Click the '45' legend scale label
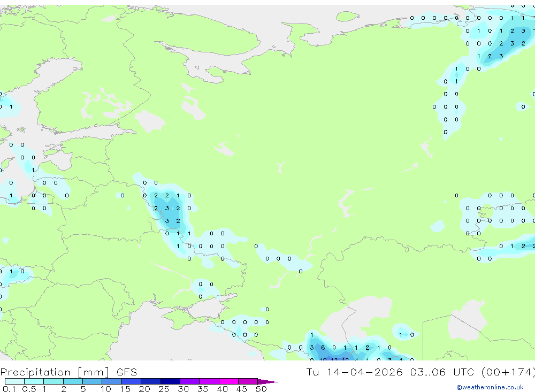The image size is (535, 392). [242, 389]
